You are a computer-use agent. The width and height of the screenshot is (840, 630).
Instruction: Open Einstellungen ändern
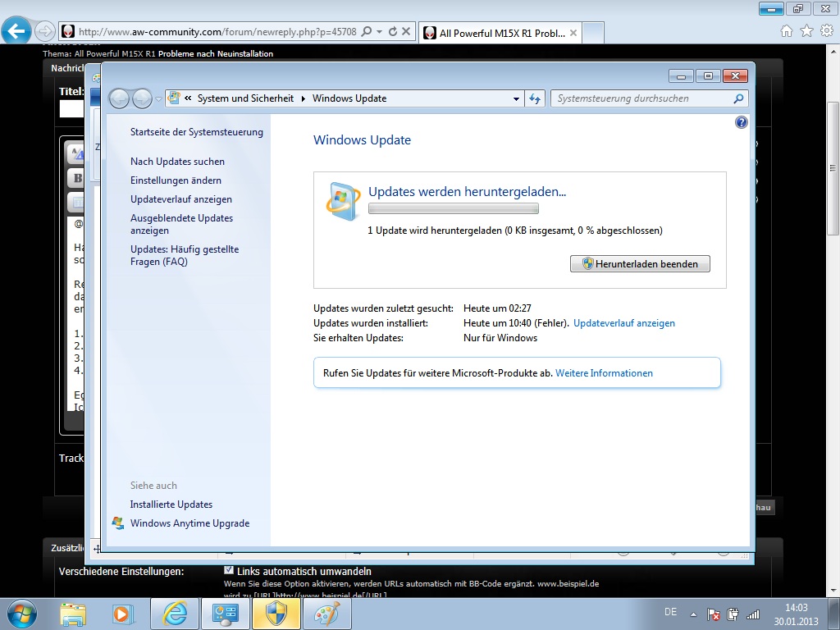[x=176, y=180]
